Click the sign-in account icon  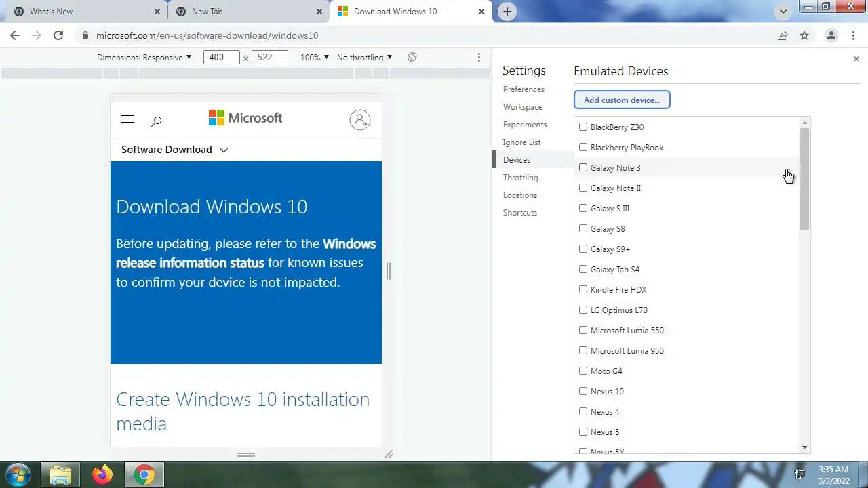click(x=360, y=120)
